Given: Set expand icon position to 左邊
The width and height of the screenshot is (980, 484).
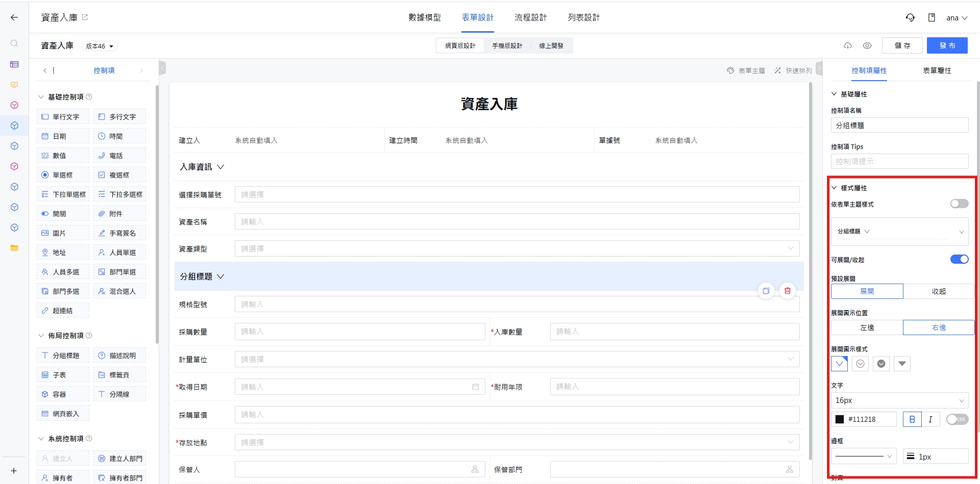Looking at the screenshot, I should coord(867,327).
